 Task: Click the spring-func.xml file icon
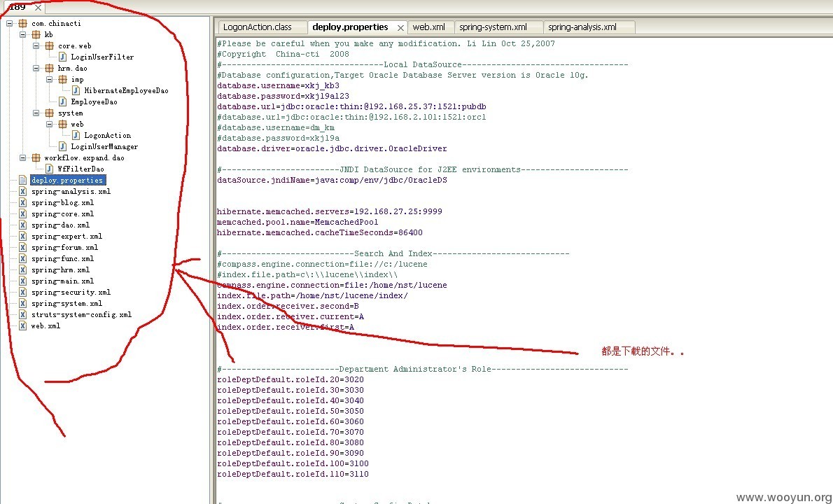(23, 258)
